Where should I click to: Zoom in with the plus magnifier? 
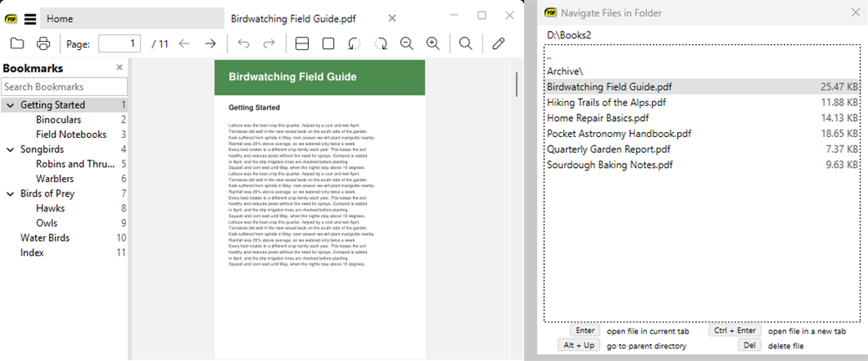433,43
